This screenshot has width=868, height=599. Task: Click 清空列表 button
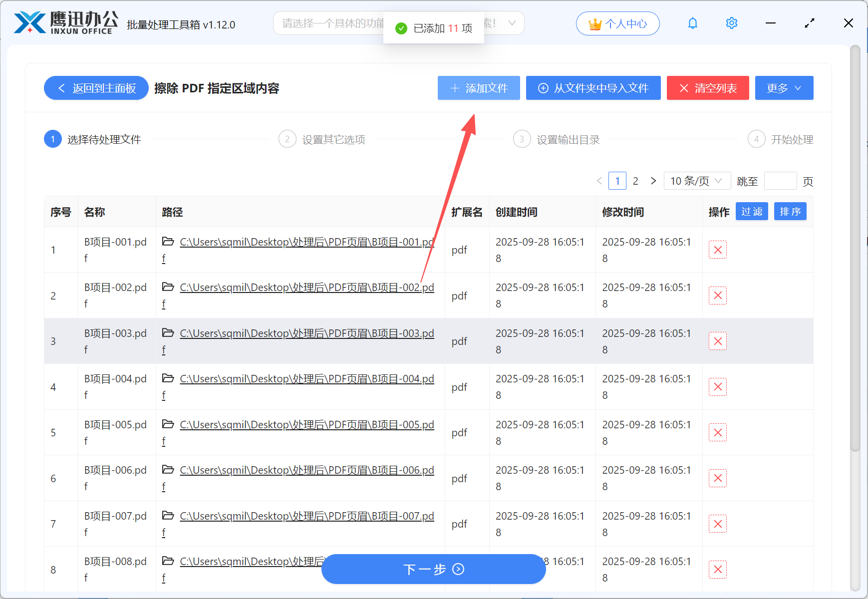tap(708, 88)
